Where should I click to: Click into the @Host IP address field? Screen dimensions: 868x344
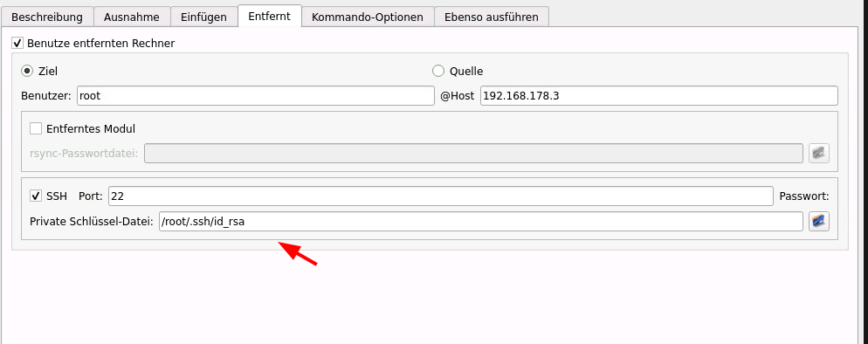click(x=659, y=96)
